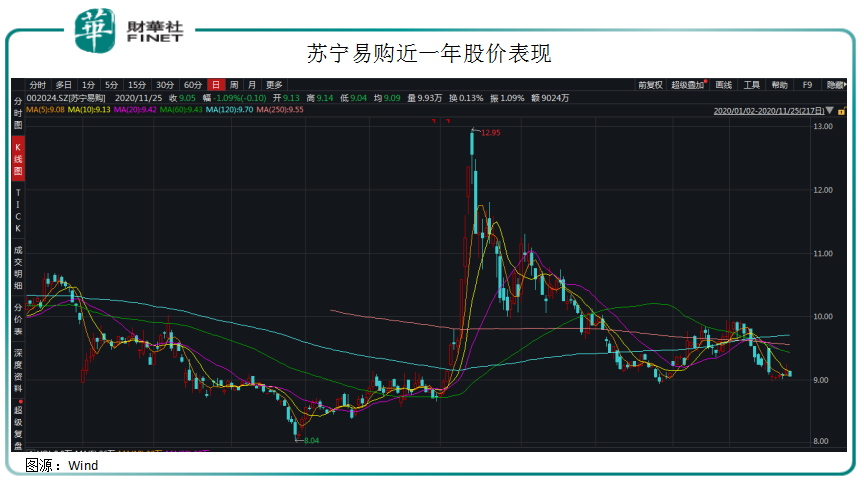This screenshot has width=864, height=483.
Task: Click the lock icon beside the date range
Action: pos(841,111)
